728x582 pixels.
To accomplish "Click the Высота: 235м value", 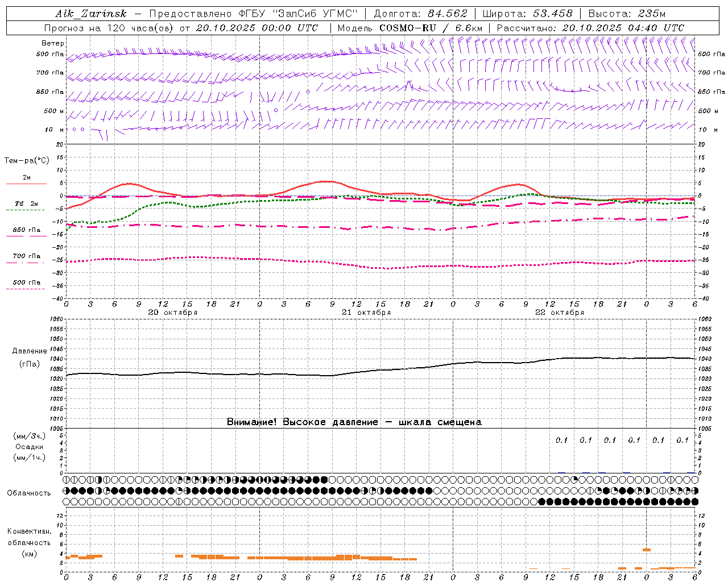I will 627,14.
